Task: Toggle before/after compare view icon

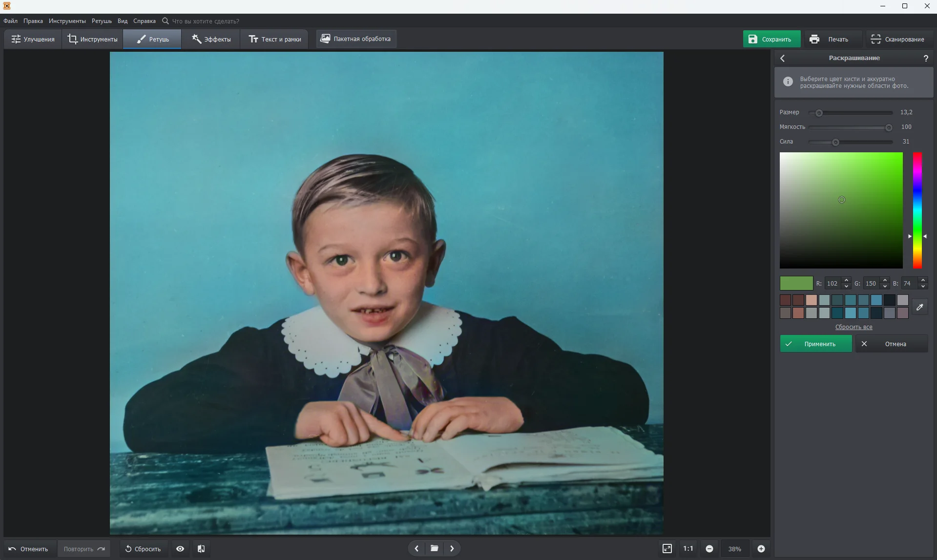Action: 201,549
